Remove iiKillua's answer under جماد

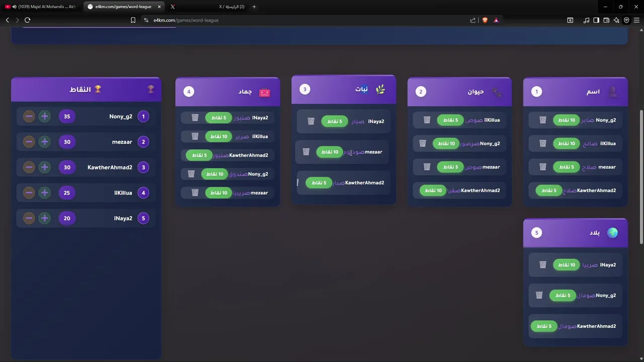click(195, 136)
